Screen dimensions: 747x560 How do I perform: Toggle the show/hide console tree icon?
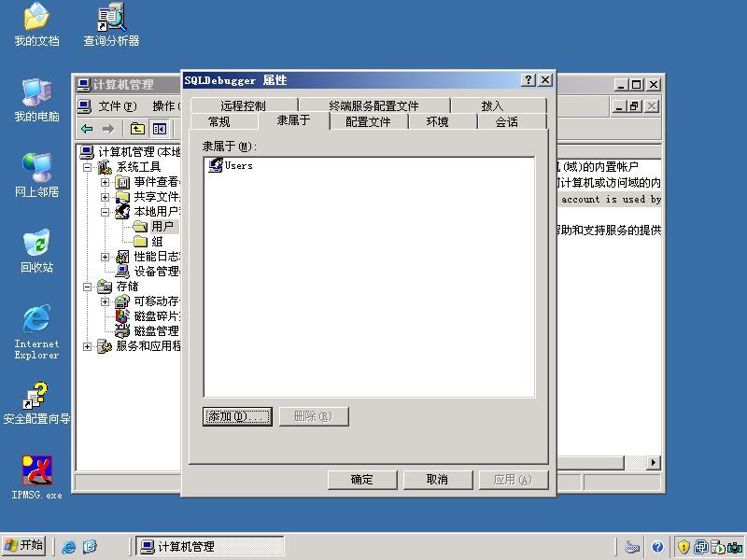pos(159,129)
